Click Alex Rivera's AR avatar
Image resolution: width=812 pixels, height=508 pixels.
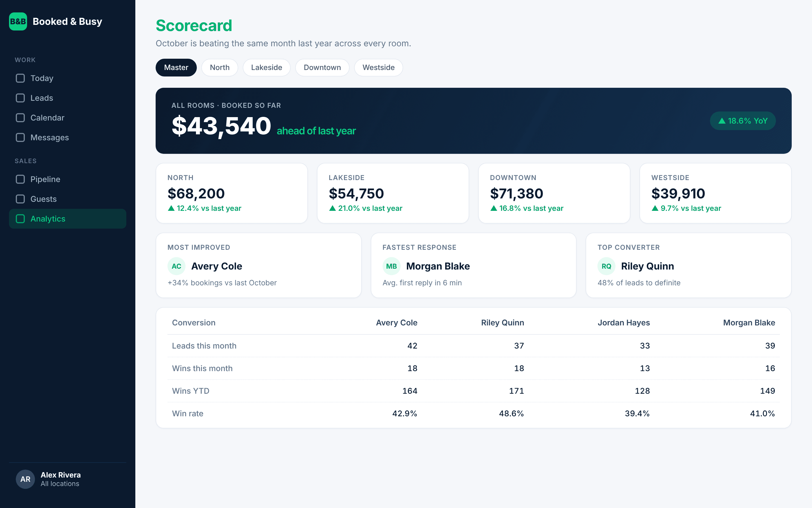point(25,479)
